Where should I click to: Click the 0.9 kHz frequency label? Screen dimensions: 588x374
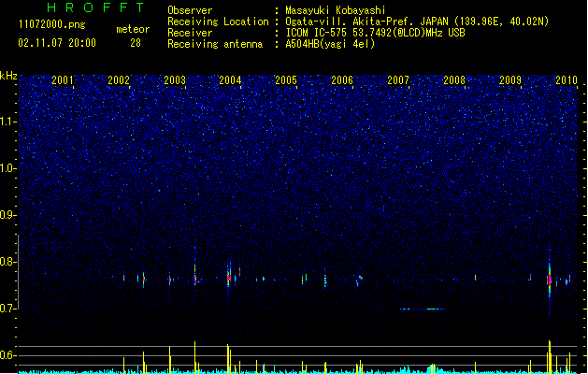click(7, 215)
